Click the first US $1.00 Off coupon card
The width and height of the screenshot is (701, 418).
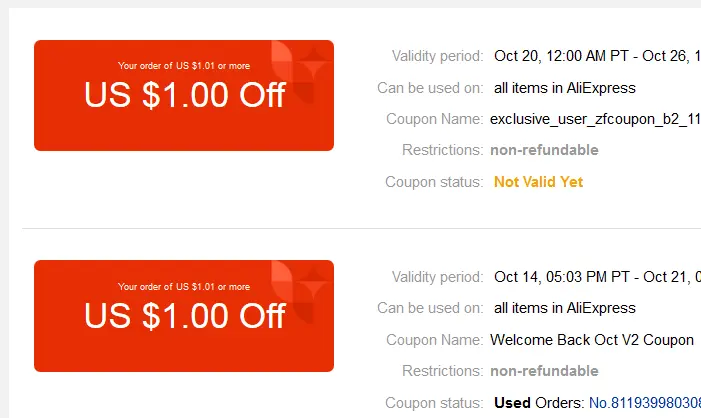pyautogui.click(x=184, y=95)
